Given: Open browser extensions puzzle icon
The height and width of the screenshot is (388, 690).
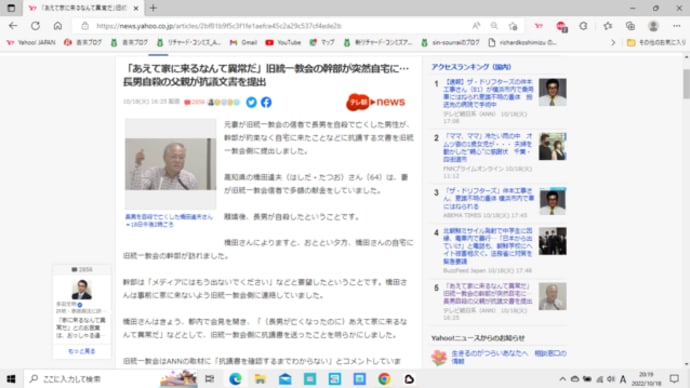Looking at the screenshot, I should pyautogui.click(x=583, y=26).
